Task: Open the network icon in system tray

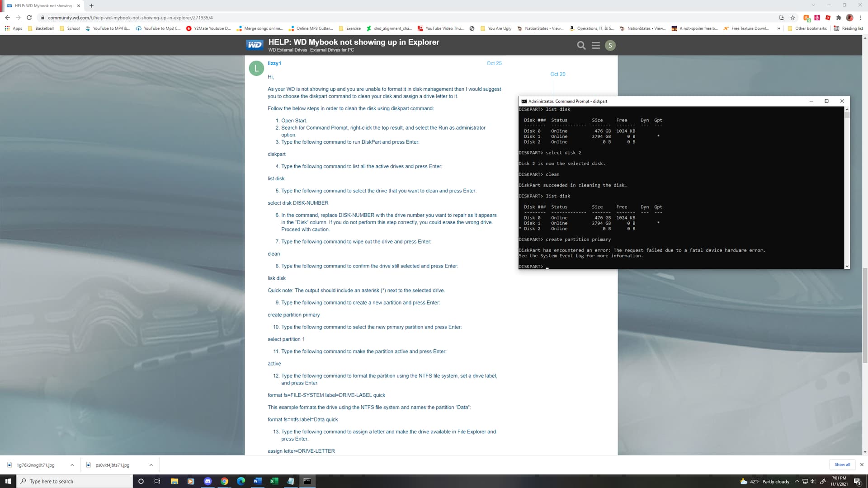Action: (805, 481)
